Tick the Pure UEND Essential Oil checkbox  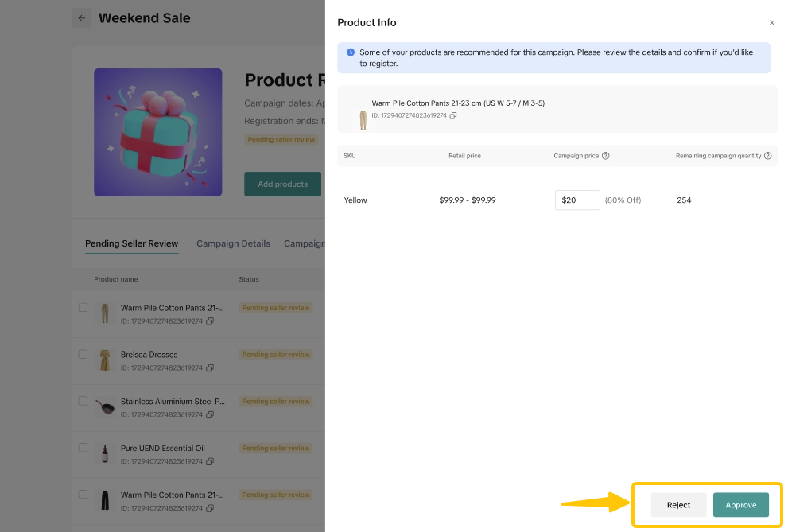coord(83,448)
